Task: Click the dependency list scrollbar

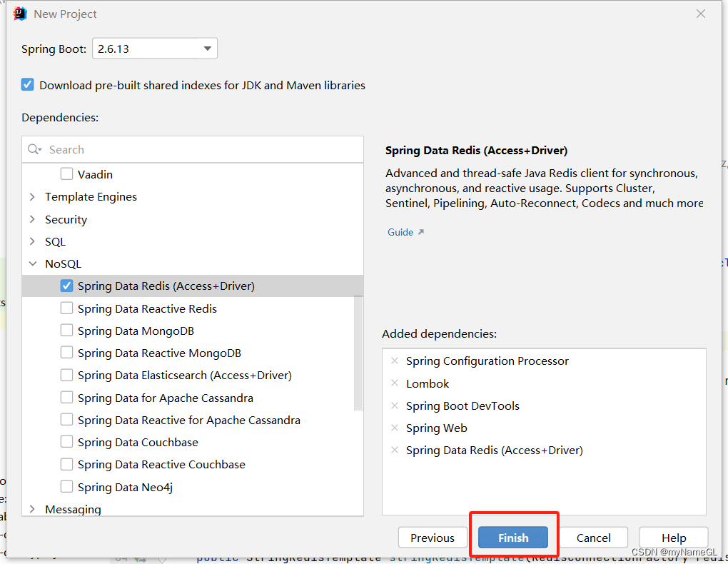Action: click(x=358, y=353)
